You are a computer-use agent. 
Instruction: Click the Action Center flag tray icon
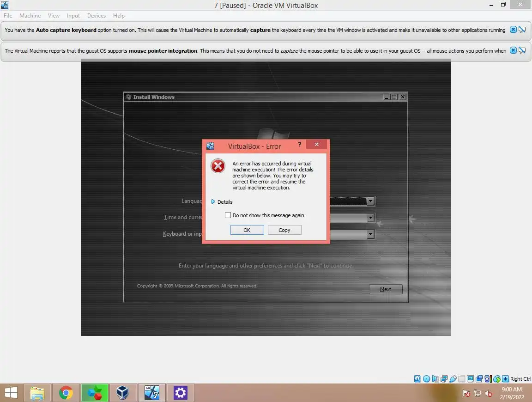pyautogui.click(x=466, y=393)
